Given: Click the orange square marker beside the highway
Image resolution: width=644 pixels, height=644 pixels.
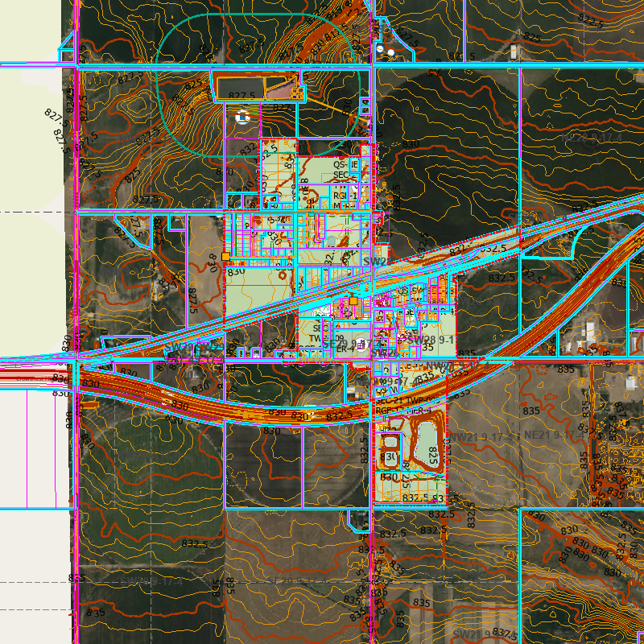Looking at the screenshot, I should 353,300.
